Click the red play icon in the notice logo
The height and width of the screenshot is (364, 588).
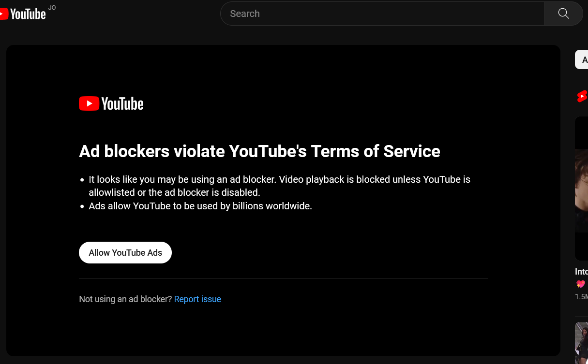(89, 103)
